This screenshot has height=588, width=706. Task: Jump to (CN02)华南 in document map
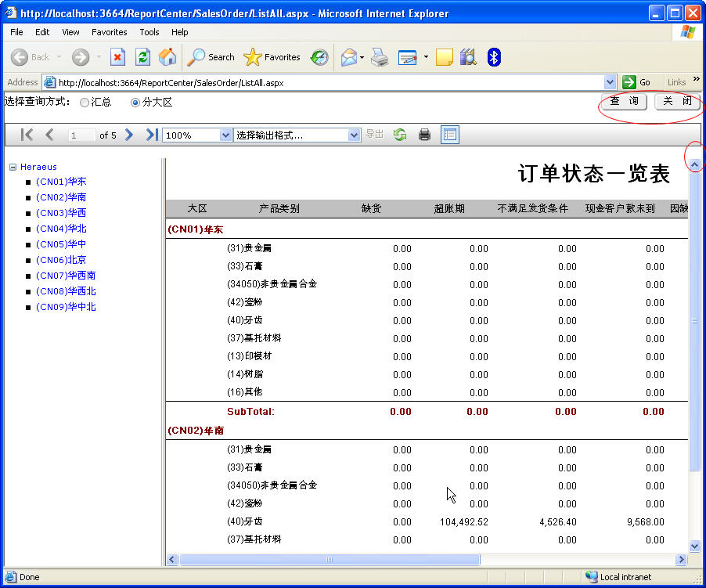61,197
